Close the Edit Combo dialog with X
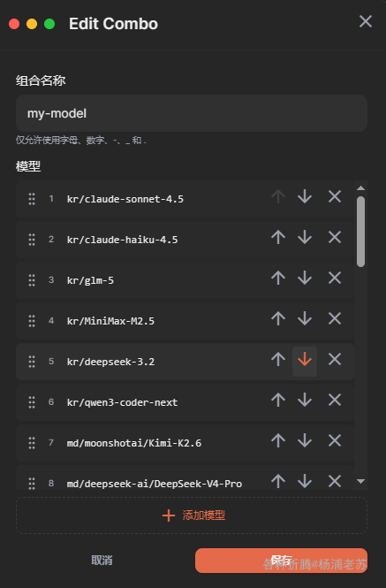Viewport: 386px width, 588px height. click(x=366, y=21)
